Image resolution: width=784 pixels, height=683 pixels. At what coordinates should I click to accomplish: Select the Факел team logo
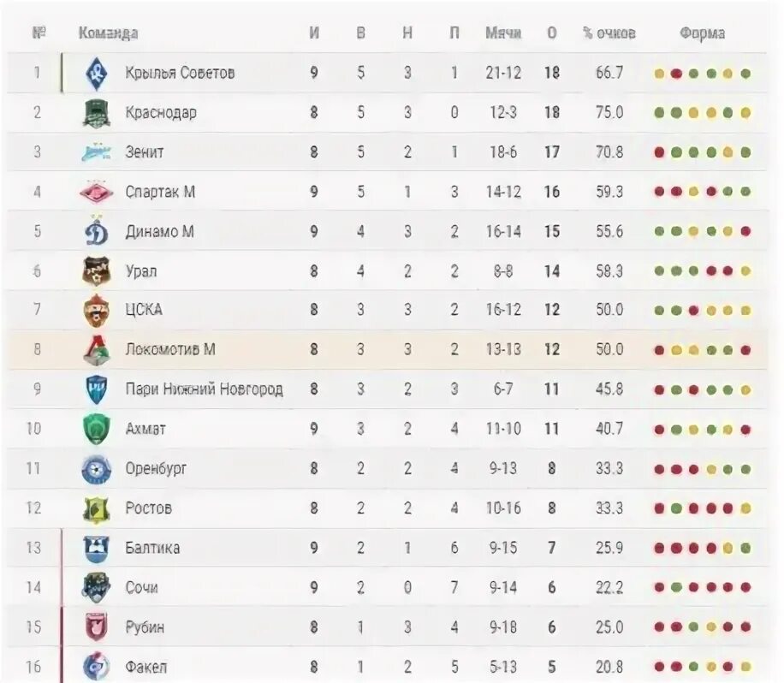coord(96,666)
